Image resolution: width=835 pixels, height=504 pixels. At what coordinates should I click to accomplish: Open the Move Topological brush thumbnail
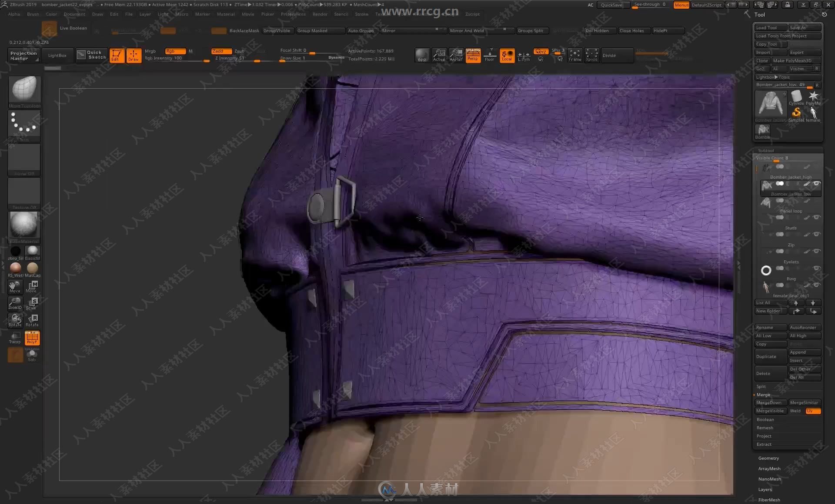[x=24, y=92]
